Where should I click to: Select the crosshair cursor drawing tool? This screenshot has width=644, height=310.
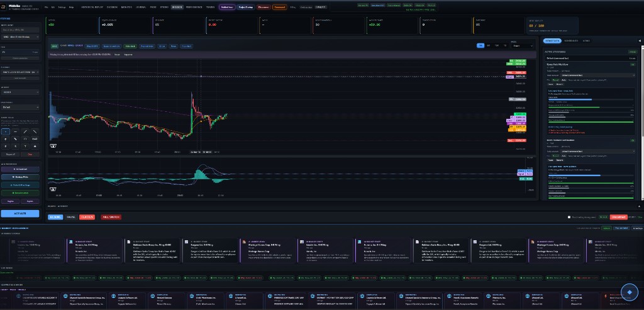(5, 131)
